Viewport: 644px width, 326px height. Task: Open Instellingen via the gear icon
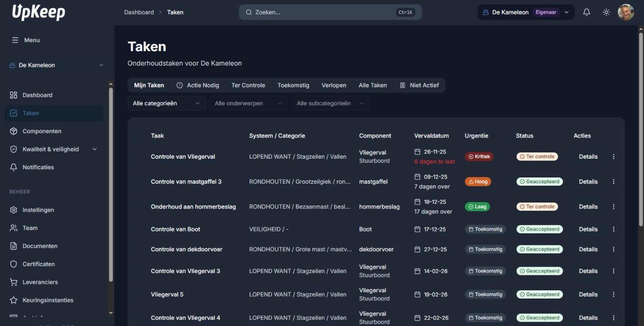click(14, 210)
